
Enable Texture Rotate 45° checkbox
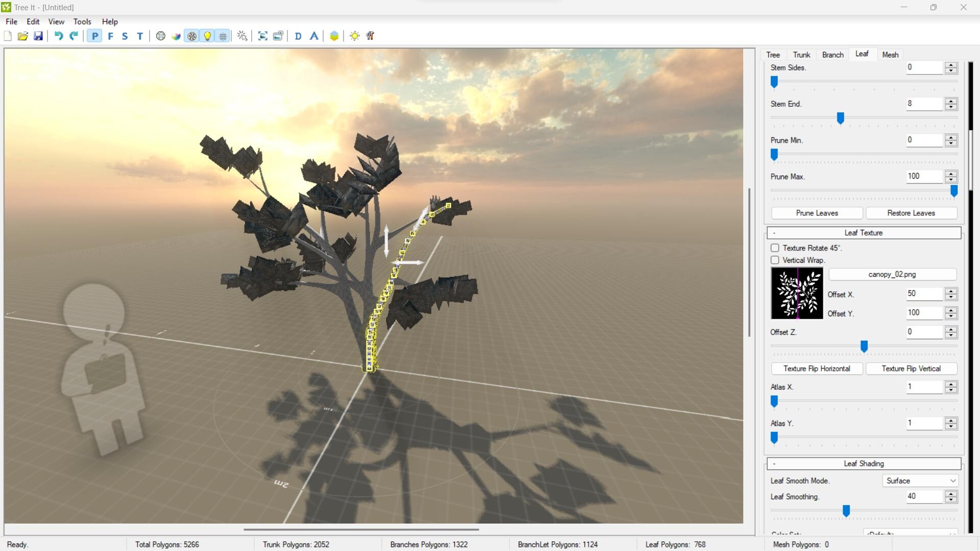click(775, 248)
